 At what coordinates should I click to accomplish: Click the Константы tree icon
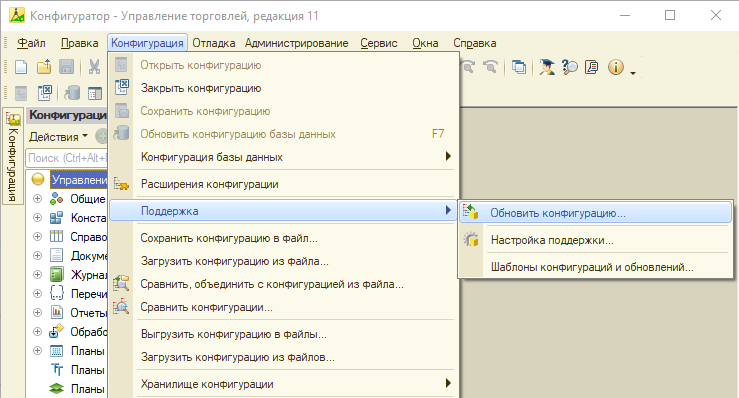[57, 217]
